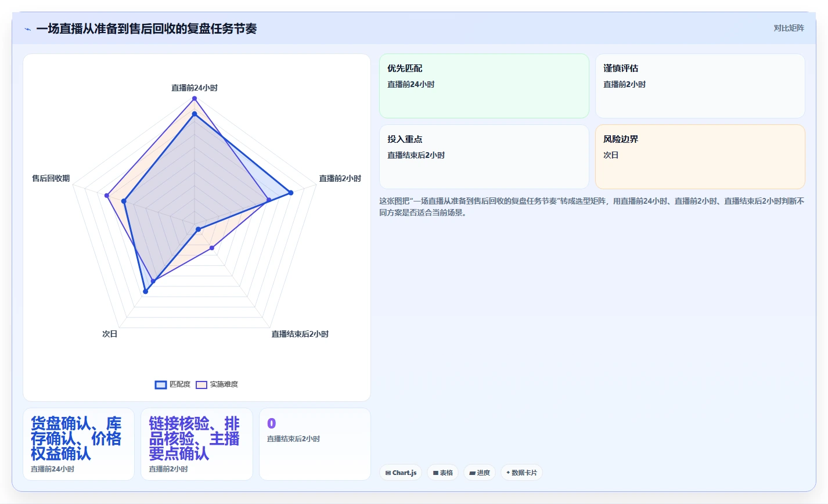Select the 数据卡片 tag chip
The height and width of the screenshot is (504, 828).
coord(521,473)
